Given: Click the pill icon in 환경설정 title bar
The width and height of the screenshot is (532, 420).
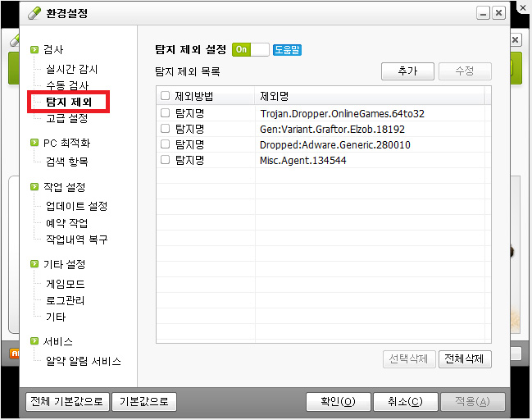Looking at the screenshot, I should 34,13.
